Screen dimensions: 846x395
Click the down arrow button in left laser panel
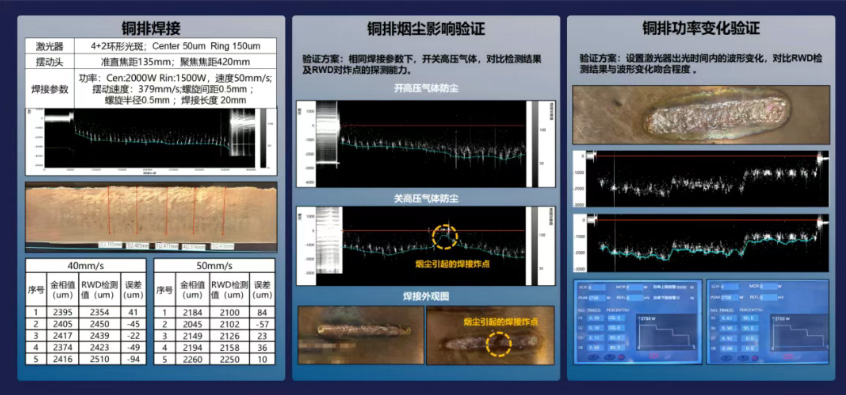(610, 357)
